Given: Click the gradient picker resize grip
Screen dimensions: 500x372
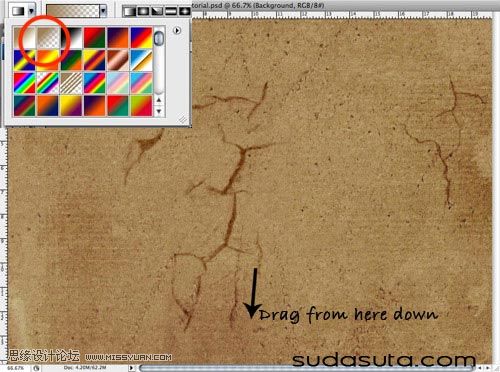Looking at the screenshot, I should pos(183,119).
